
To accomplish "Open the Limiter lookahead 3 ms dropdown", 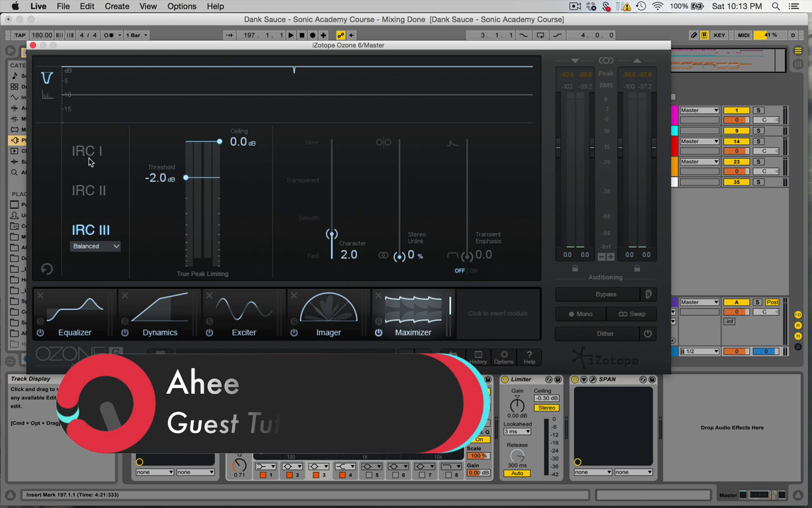I will pos(517,432).
